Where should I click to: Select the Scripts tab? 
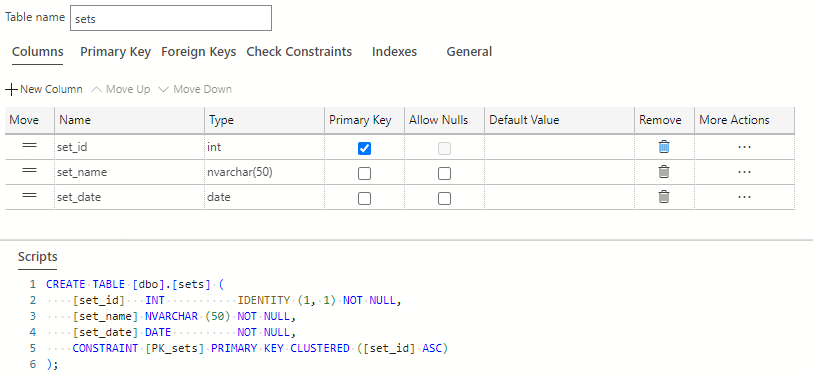coord(38,257)
